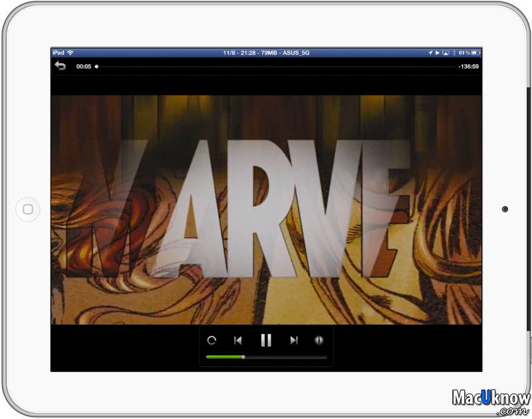Click the playhead dot on seek bar
532x419 pixels.
[96, 67]
